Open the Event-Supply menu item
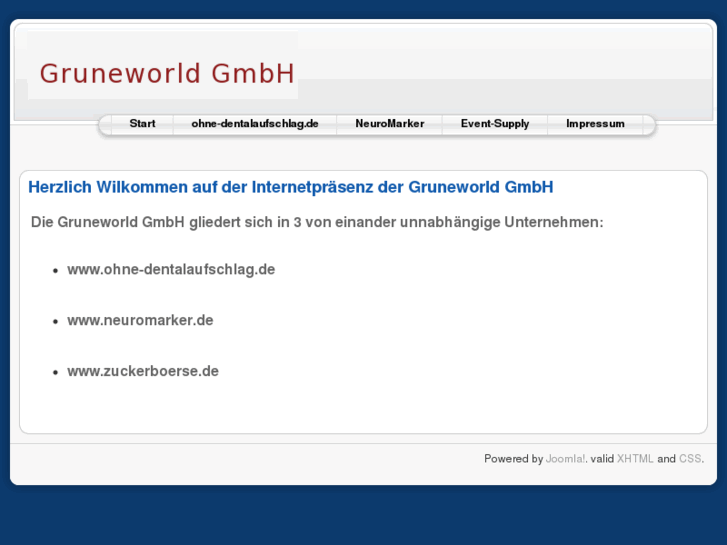 [495, 124]
